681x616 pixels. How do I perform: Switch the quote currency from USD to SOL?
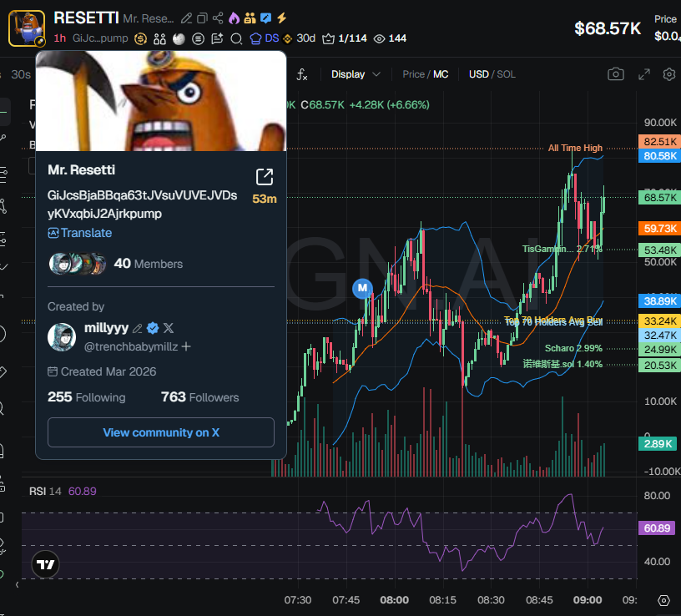coord(507,74)
